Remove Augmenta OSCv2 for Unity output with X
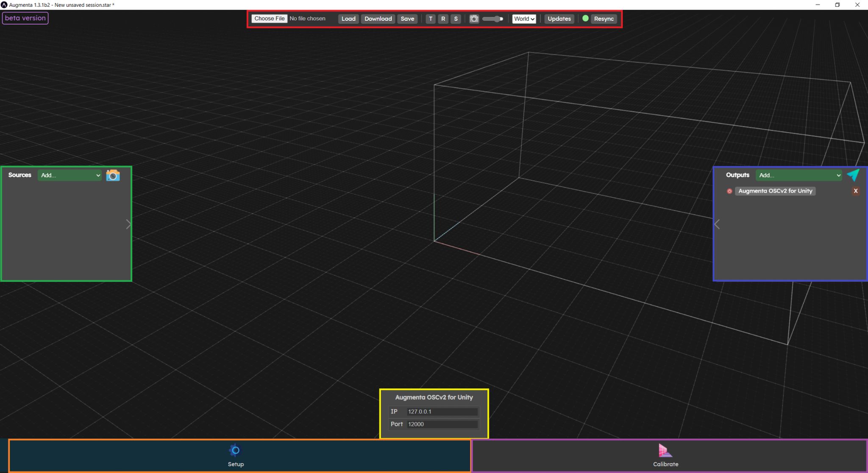The height and width of the screenshot is (473, 868). [x=855, y=191]
